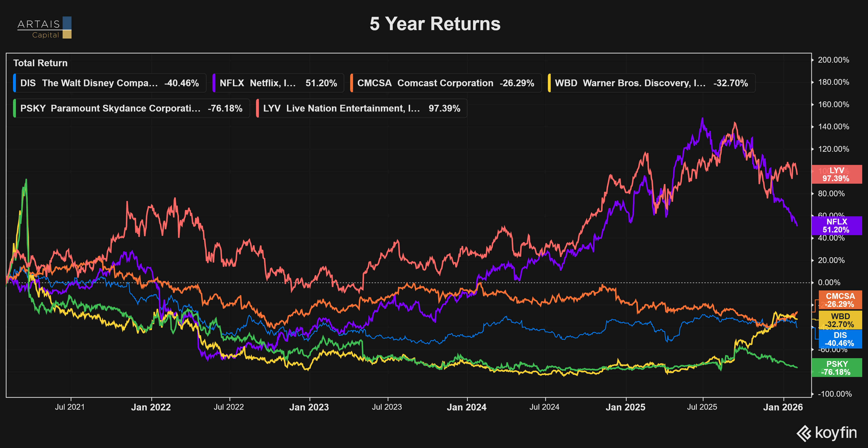
Task: Click the blue DIS -40.46% axis tag
Action: [x=840, y=339]
